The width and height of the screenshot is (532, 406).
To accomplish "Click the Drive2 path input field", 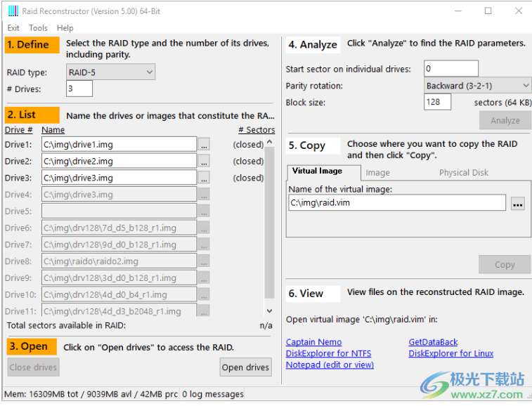I will 119,161.
